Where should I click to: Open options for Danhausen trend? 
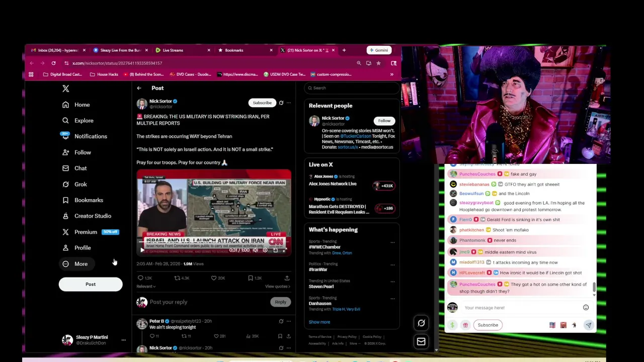392,299
